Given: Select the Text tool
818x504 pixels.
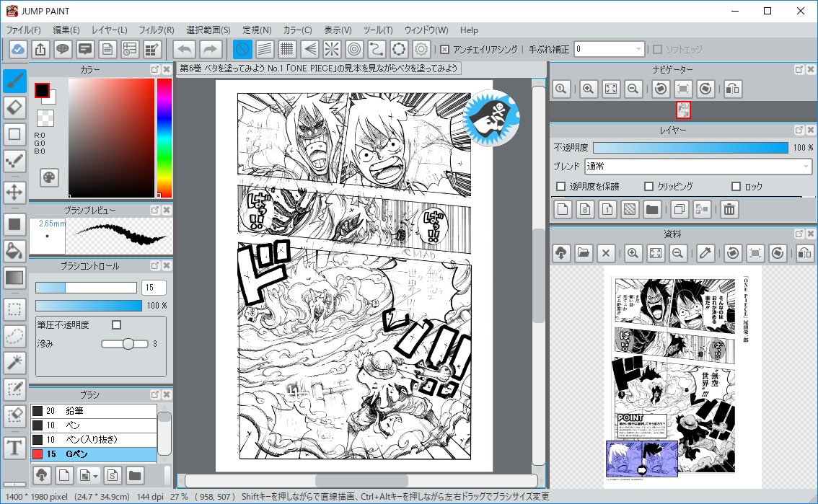Looking at the screenshot, I should (x=14, y=447).
